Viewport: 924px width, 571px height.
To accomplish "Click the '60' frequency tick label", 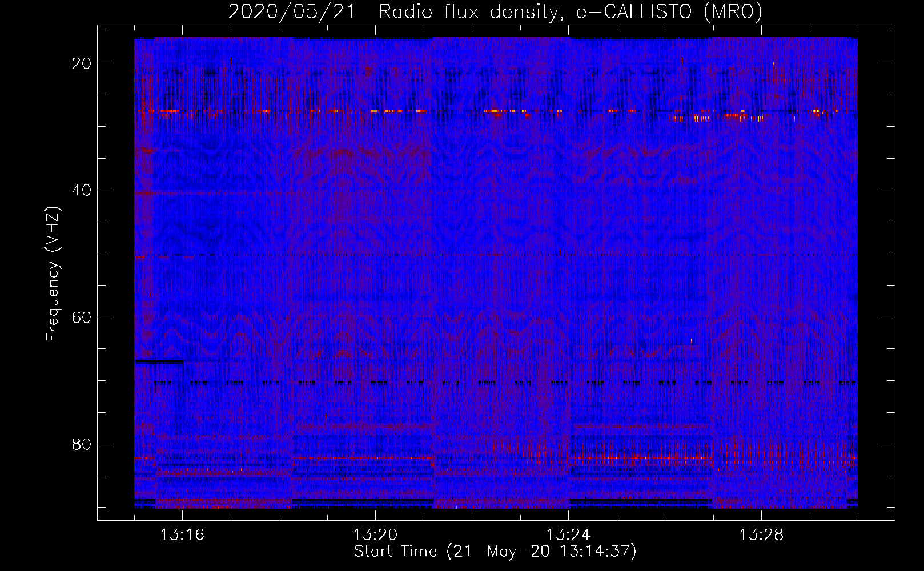I will 82,317.
